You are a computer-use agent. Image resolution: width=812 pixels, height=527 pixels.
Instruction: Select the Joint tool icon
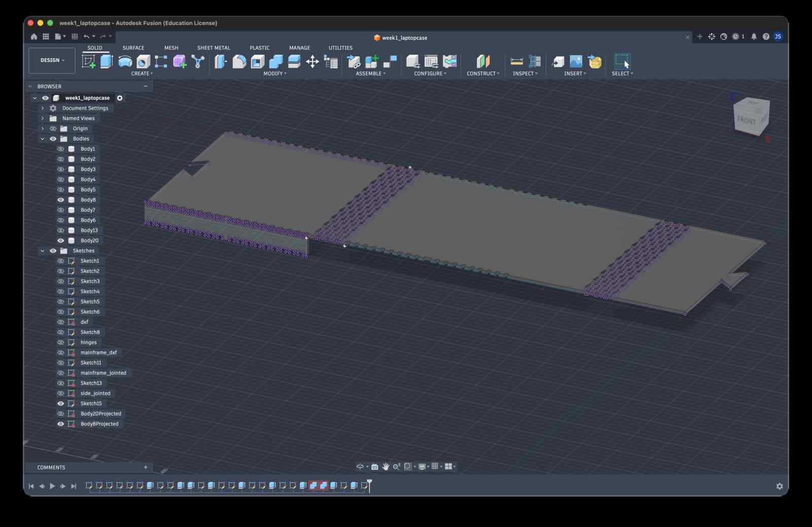(x=390, y=61)
